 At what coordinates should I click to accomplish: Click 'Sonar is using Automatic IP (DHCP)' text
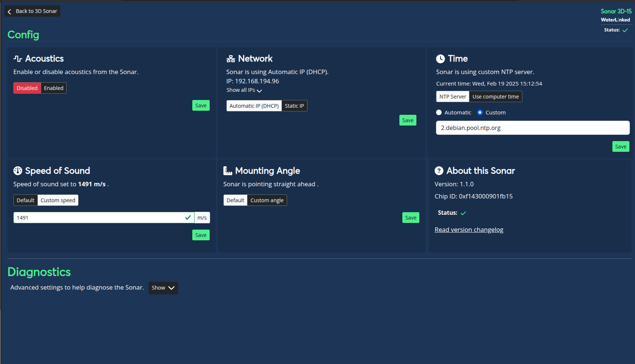(x=277, y=72)
